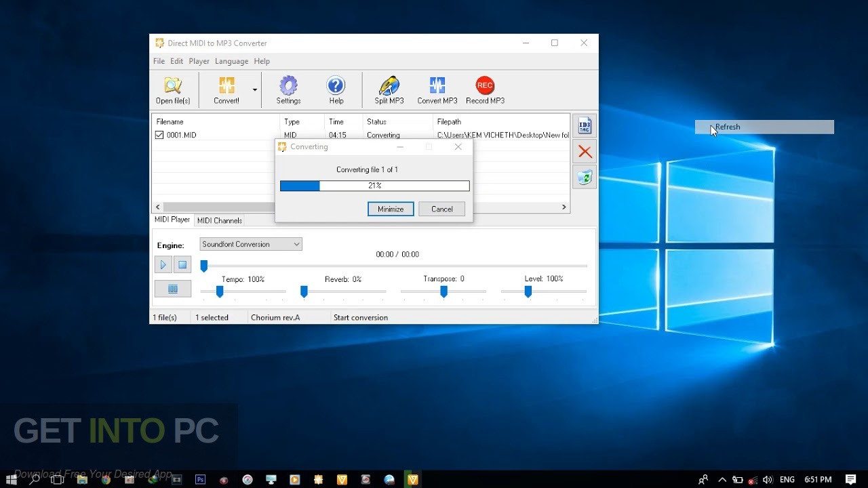This screenshot has height=488, width=868.
Task: Refresh the file list with folder icon
Action: tap(584, 176)
